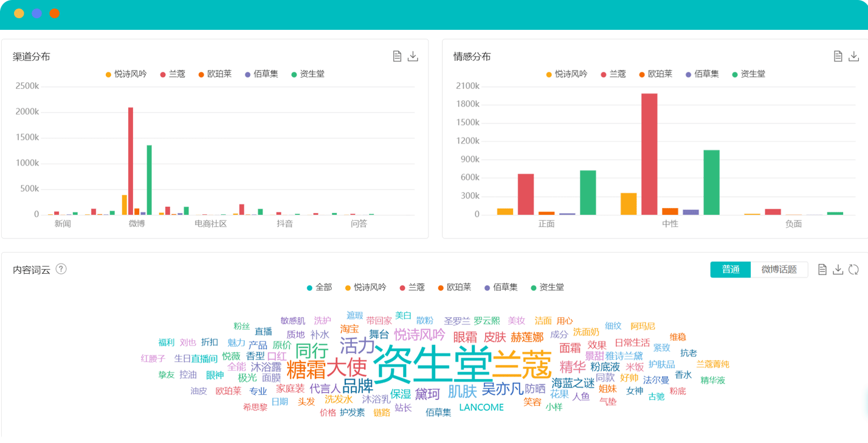Select 佰草集 filter in word cloud legend
868x443 pixels.
(x=501, y=287)
